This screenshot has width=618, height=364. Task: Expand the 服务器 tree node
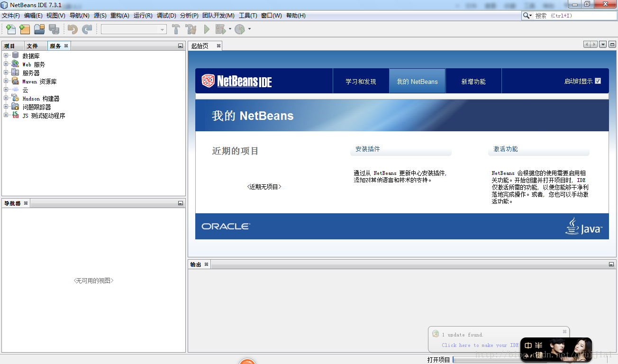[x=6, y=73]
